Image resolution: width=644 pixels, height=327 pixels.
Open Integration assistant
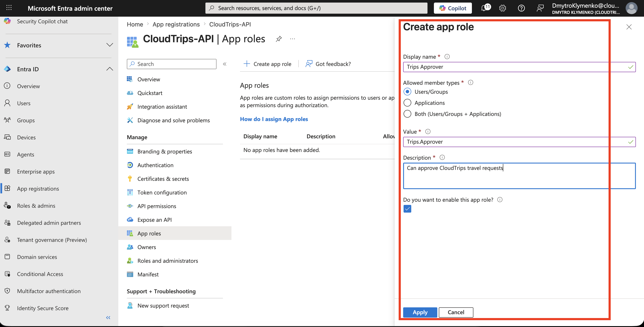[162, 107]
